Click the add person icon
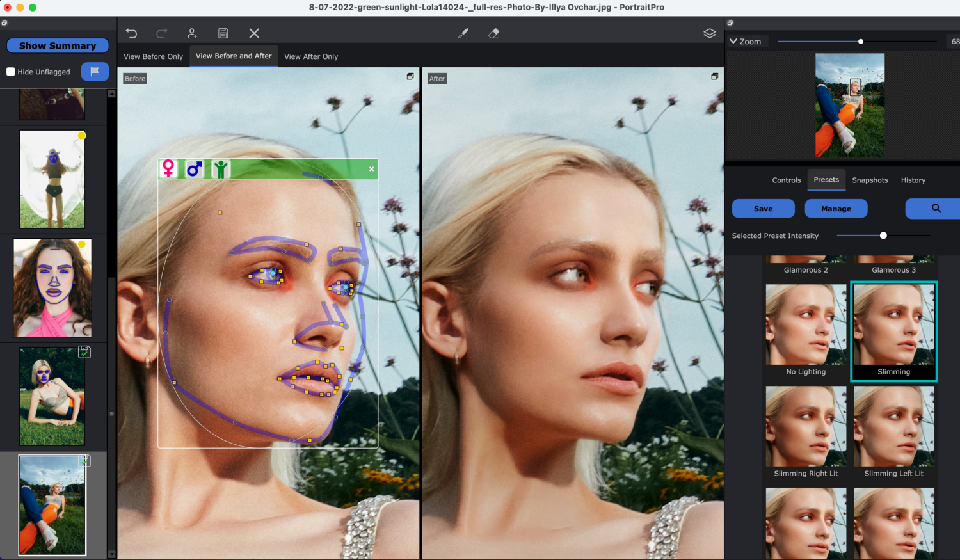The image size is (960, 560). click(192, 33)
